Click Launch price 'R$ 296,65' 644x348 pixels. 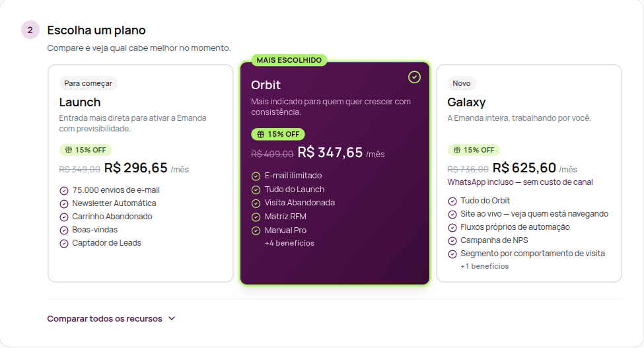pos(136,168)
